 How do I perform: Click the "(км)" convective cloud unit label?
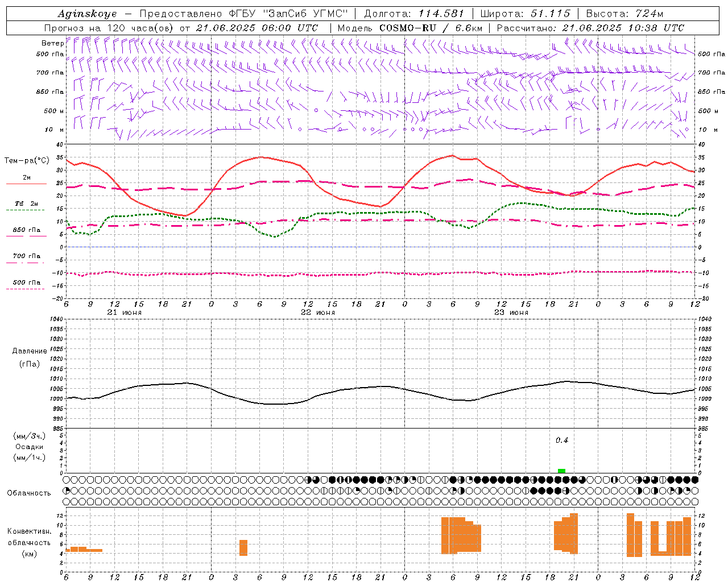coord(30,554)
